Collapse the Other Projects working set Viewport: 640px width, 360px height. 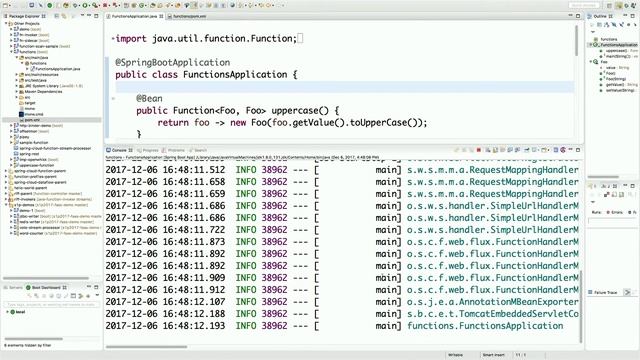(x=6, y=24)
